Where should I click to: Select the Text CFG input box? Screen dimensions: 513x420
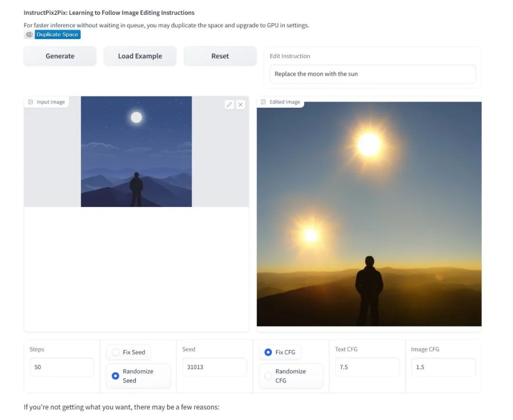click(x=367, y=367)
